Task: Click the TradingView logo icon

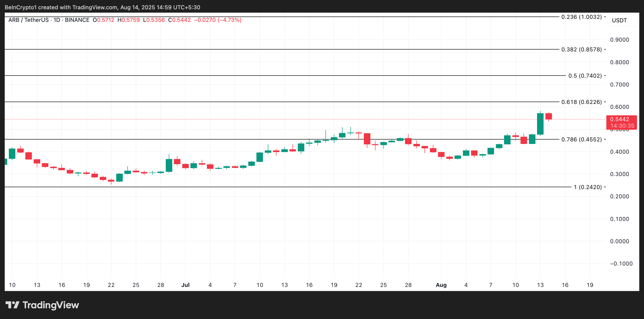Action: [12, 305]
